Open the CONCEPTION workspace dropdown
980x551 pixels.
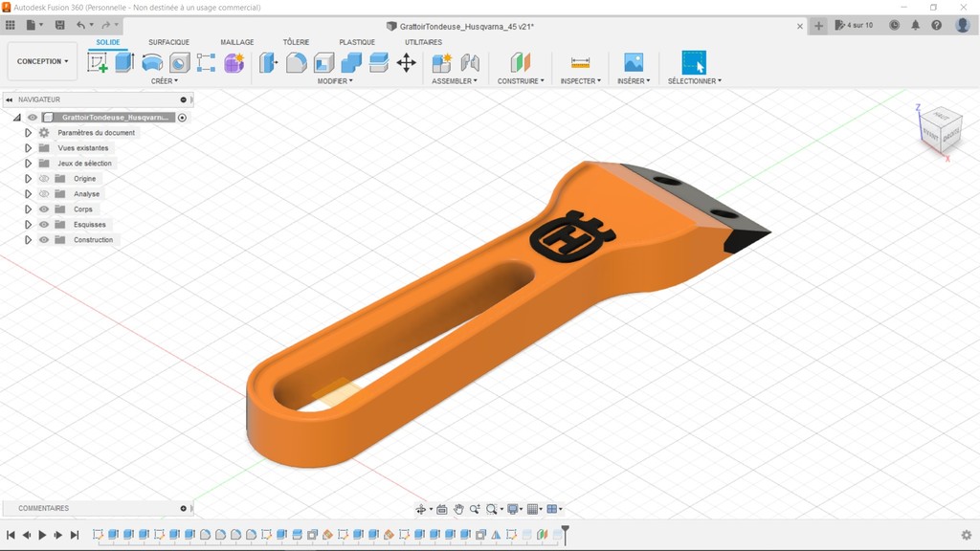click(42, 61)
